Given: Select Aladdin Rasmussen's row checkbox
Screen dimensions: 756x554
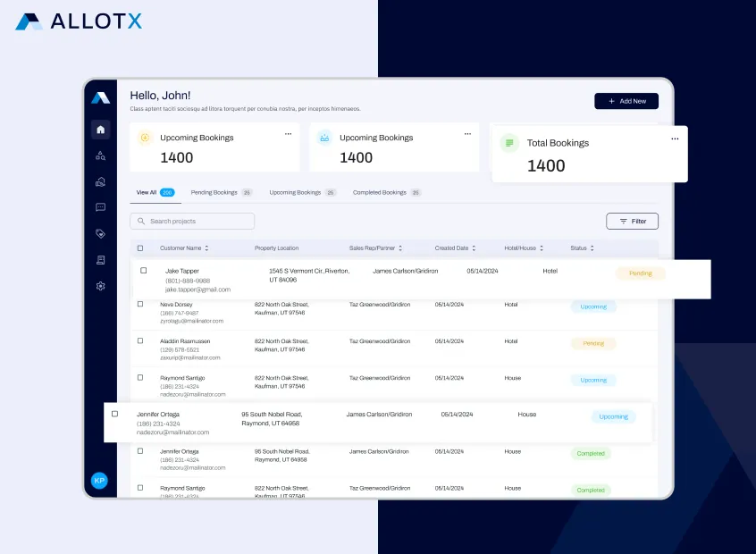Looking at the screenshot, I should (x=139, y=340).
